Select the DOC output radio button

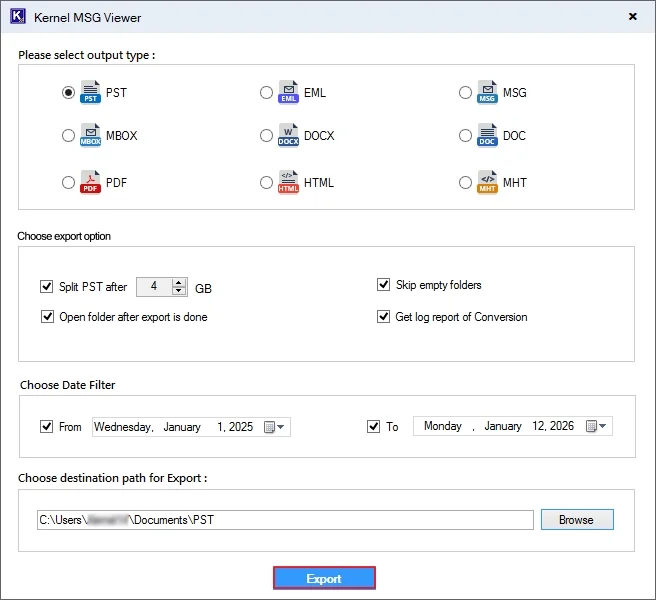pos(465,135)
